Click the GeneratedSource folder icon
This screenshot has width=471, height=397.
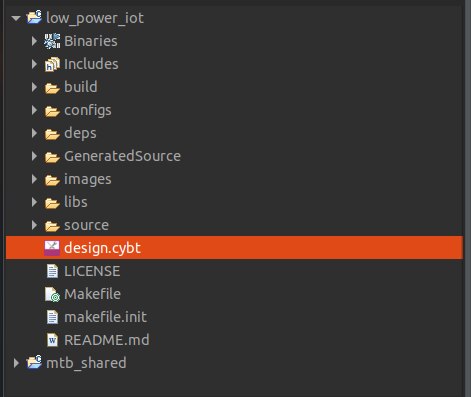point(52,157)
